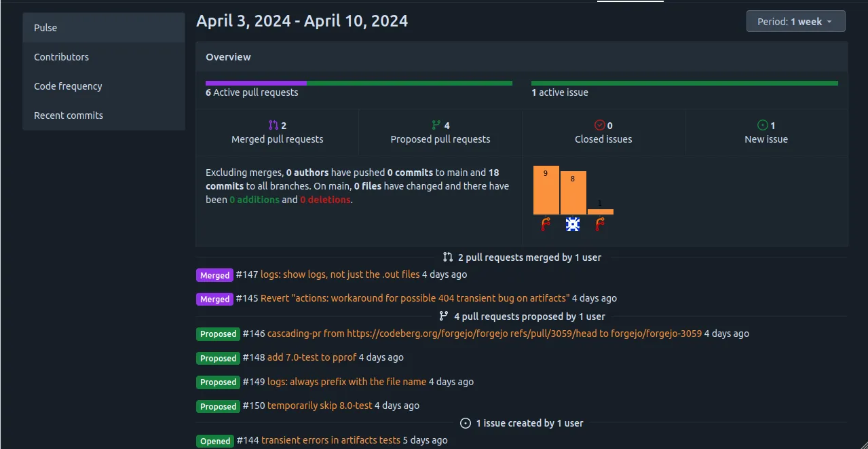Screen dimensions: 868x449
Task: Open the Contributors page from the sidebar
Action: point(61,57)
